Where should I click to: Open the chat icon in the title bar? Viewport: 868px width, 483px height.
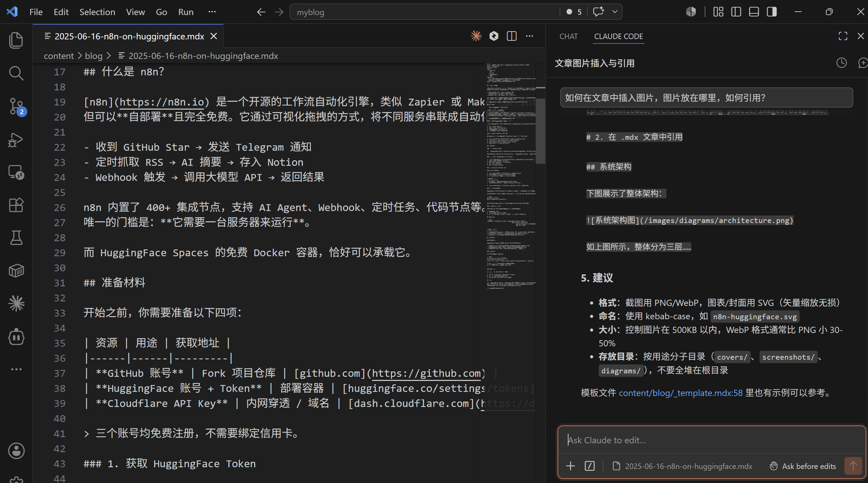click(598, 12)
